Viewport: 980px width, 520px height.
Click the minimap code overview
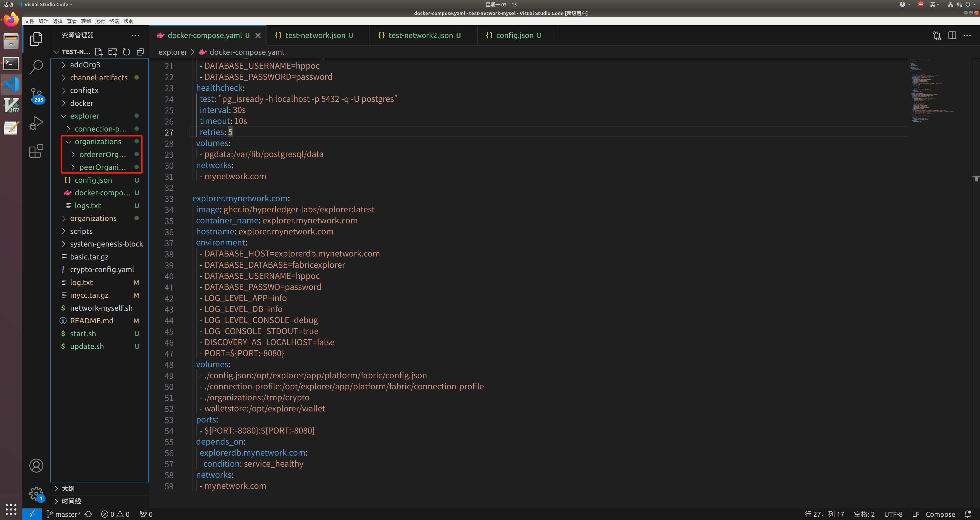(x=932, y=90)
